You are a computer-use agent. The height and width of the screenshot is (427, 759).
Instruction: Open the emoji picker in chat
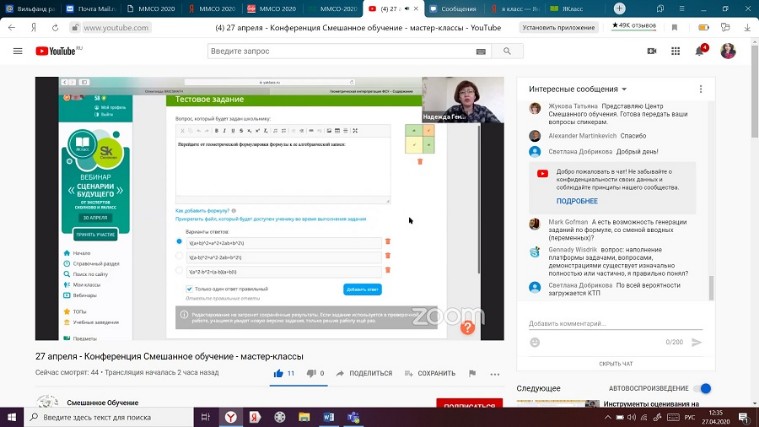click(x=535, y=342)
